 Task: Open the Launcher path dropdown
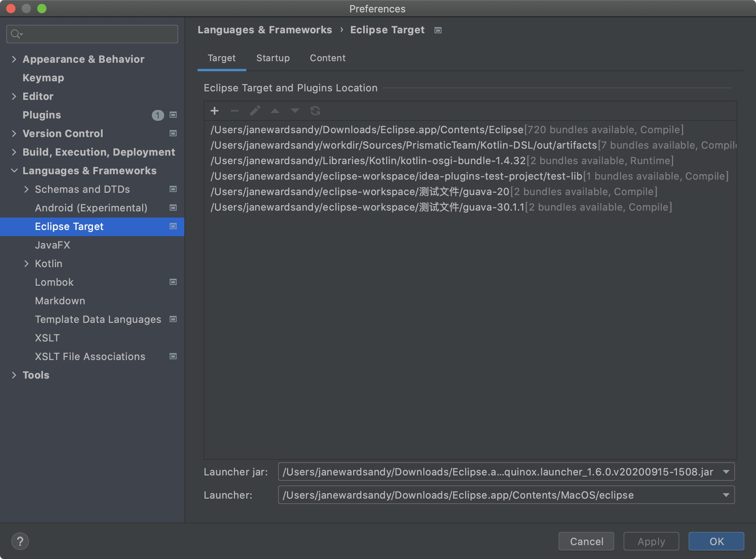(x=726, y=495)
